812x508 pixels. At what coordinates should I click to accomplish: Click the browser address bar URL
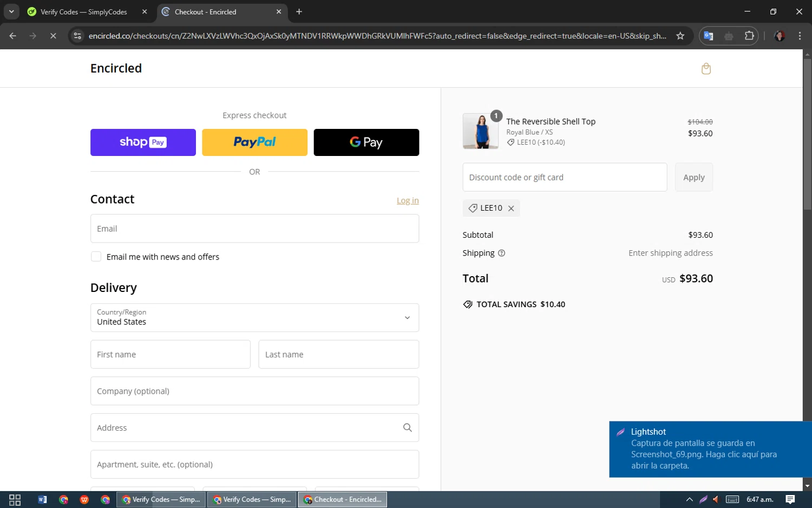377,36
